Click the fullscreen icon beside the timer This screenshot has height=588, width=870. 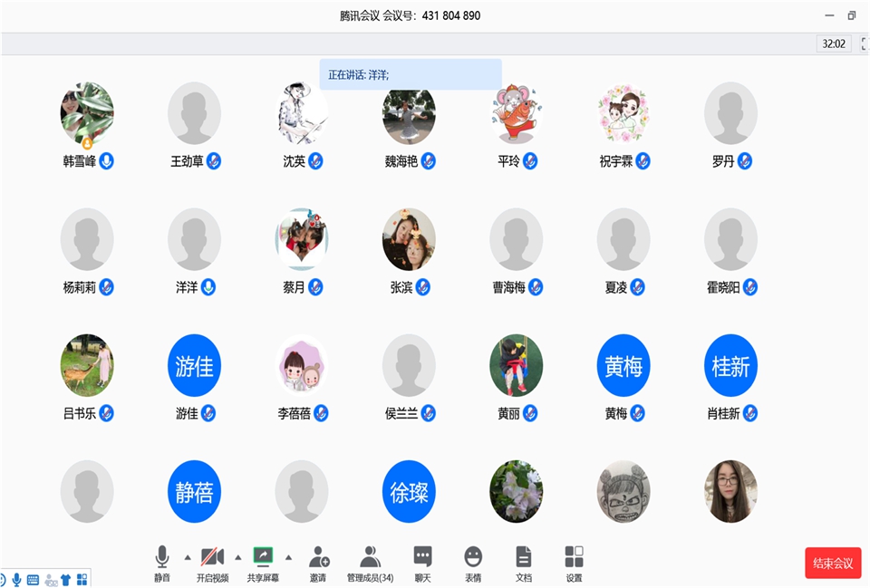(864, 43)
